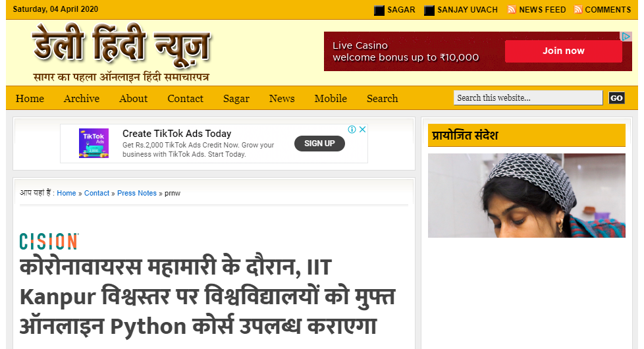Screen dimensions: 644x349
Task: Open the sponsored message woman photo
Action: click(x=527, y=196)
